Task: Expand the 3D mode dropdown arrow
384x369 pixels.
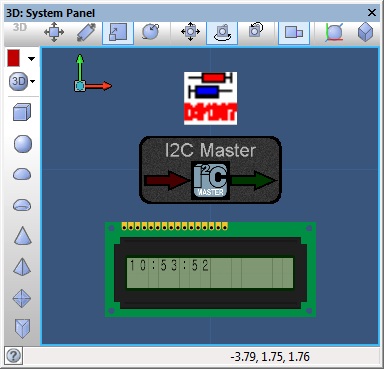Action: coord(32,81)
